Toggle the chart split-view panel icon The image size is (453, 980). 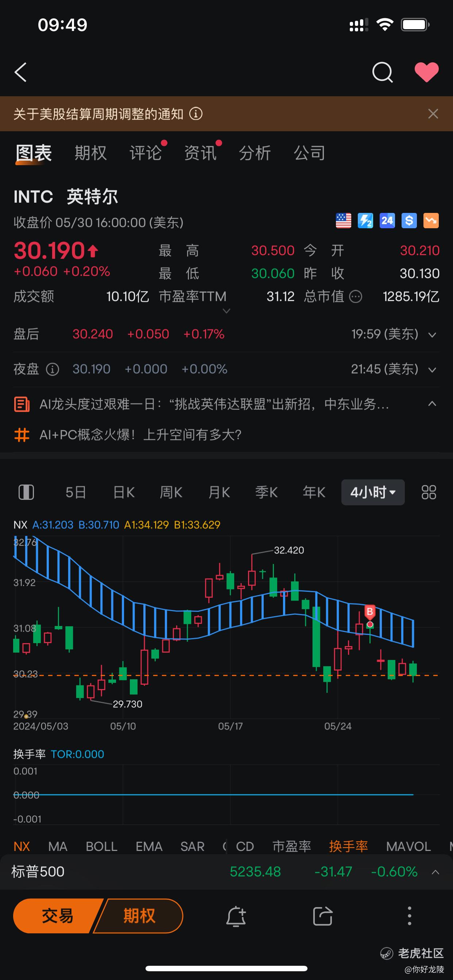pos(26,492)
